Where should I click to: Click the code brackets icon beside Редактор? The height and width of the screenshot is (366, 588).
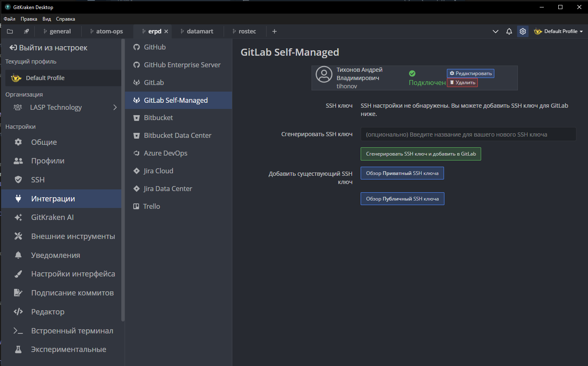[x=18, y=312]
